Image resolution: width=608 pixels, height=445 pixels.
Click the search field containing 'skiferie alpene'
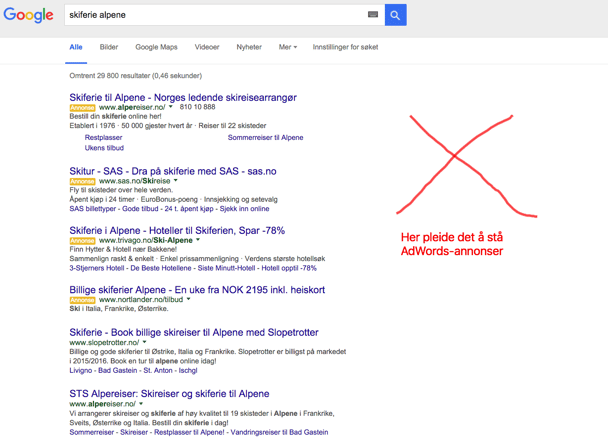pos(225,15)
